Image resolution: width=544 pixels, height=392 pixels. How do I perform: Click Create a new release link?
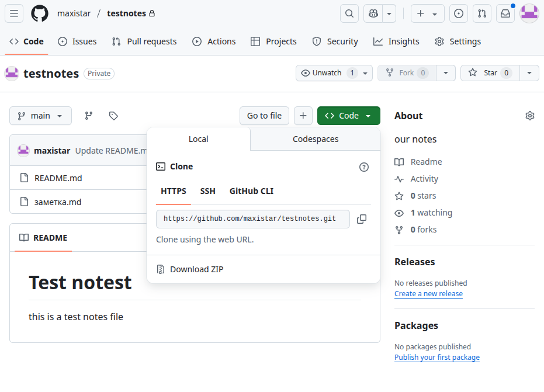(428, 294)
